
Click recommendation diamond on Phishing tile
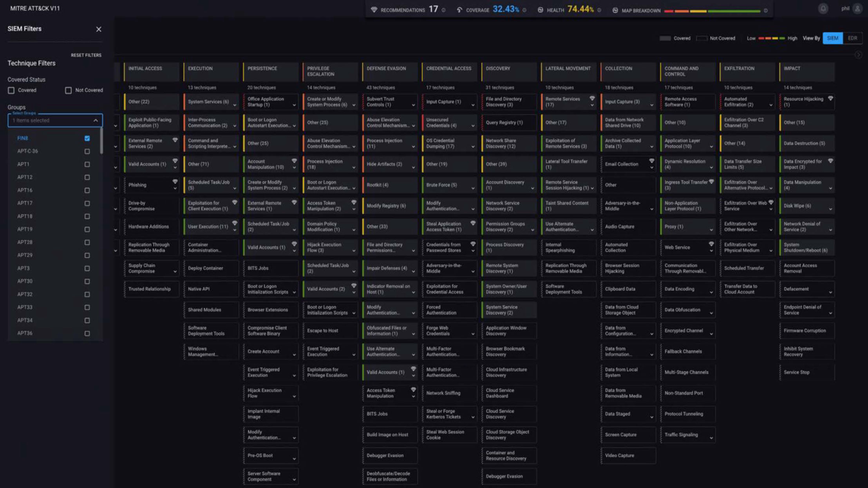pyautogui.click(x=175, y=181)
